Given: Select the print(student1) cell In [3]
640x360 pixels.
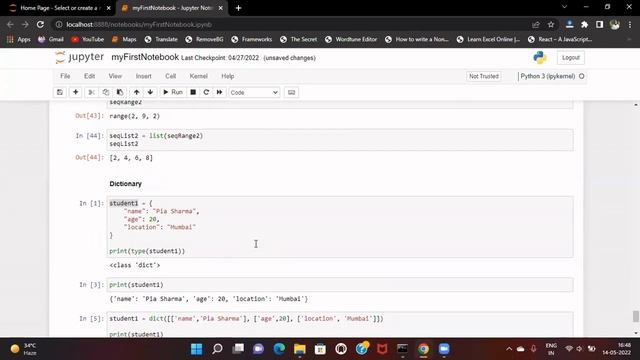Looking at the screenshot, I should click(x=340, y=285).
